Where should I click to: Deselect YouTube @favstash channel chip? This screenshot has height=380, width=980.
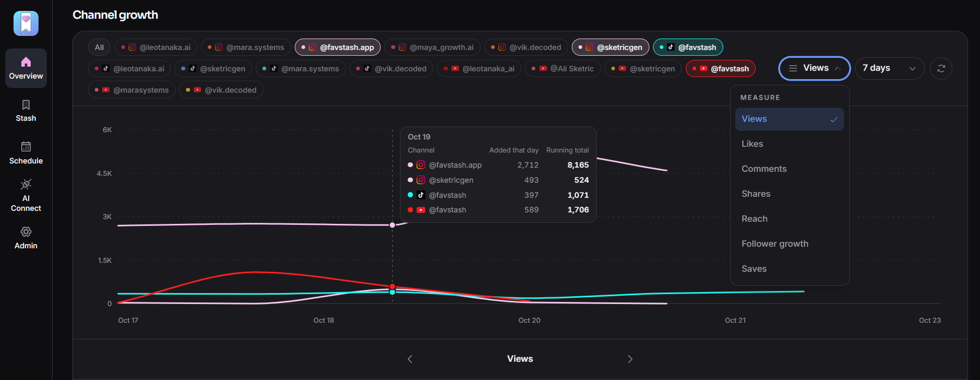tap(721, 68)
